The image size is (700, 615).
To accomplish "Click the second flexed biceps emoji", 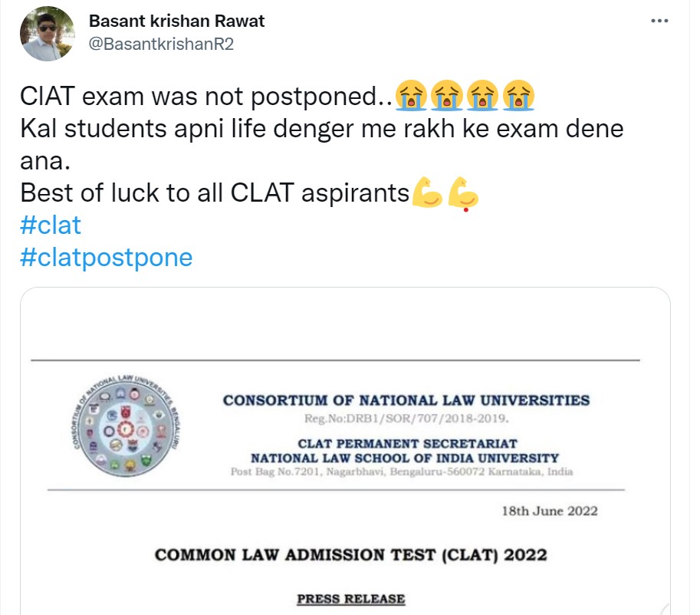I will pos(463,192).
